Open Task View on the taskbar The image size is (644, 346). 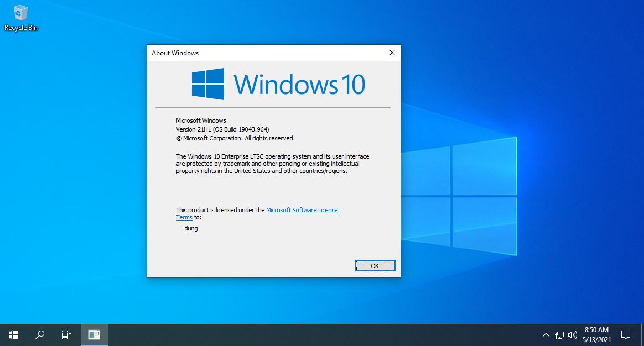click(66, 335)
